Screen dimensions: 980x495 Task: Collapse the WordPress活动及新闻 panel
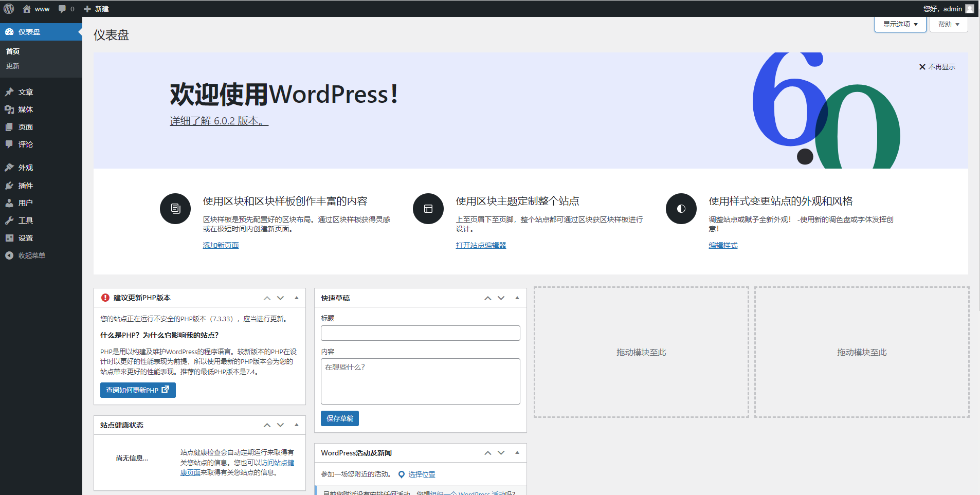pos(517,452)
